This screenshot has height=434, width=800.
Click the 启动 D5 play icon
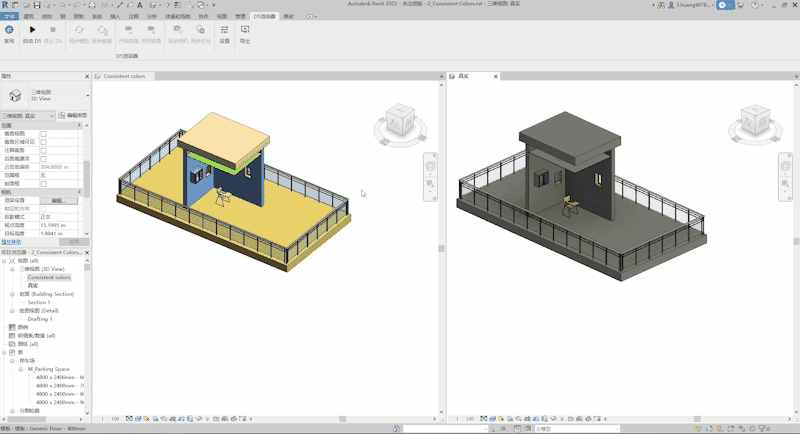tap(32, 31)
